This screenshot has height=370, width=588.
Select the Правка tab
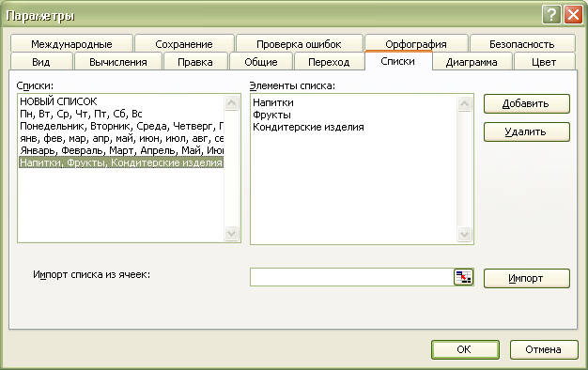click(195, 62)
